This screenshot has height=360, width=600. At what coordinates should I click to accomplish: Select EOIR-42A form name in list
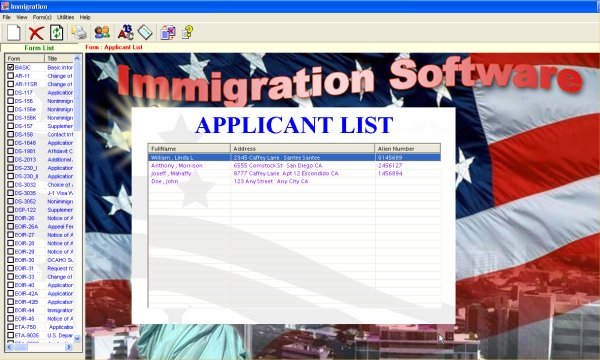(26, 293)
